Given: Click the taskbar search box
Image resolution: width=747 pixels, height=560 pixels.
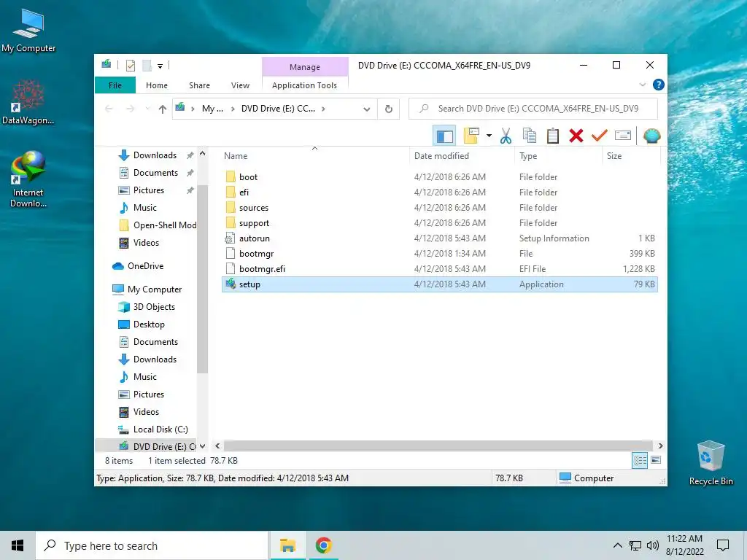Looking at the screenshot, I should click(152, 545).
